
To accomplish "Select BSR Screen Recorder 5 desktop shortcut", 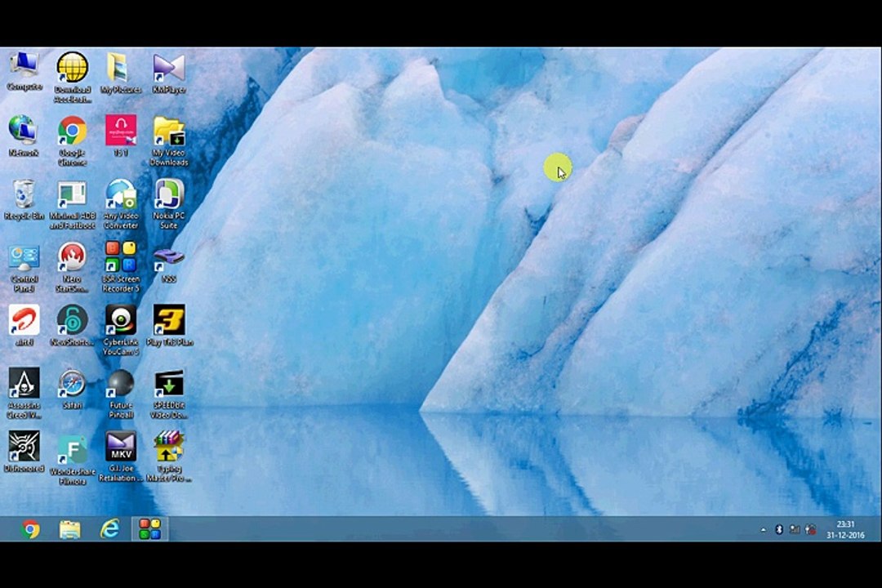I will tap(120, 267).
